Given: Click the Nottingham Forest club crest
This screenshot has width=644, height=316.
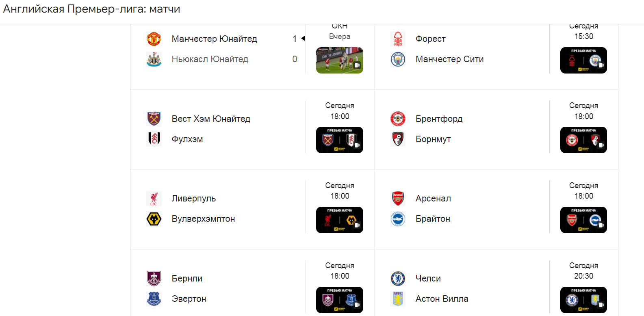Looking at the screenshot, I should point(398,39).
